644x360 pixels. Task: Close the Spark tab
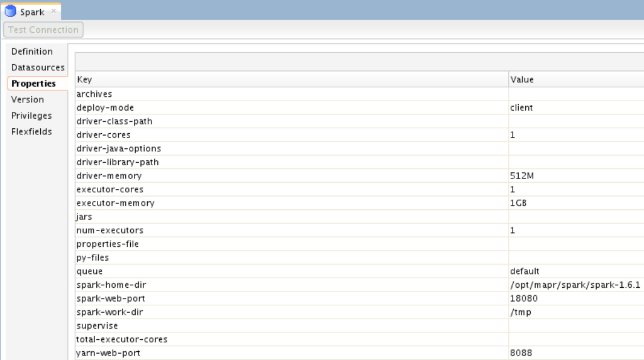[54, 11]
